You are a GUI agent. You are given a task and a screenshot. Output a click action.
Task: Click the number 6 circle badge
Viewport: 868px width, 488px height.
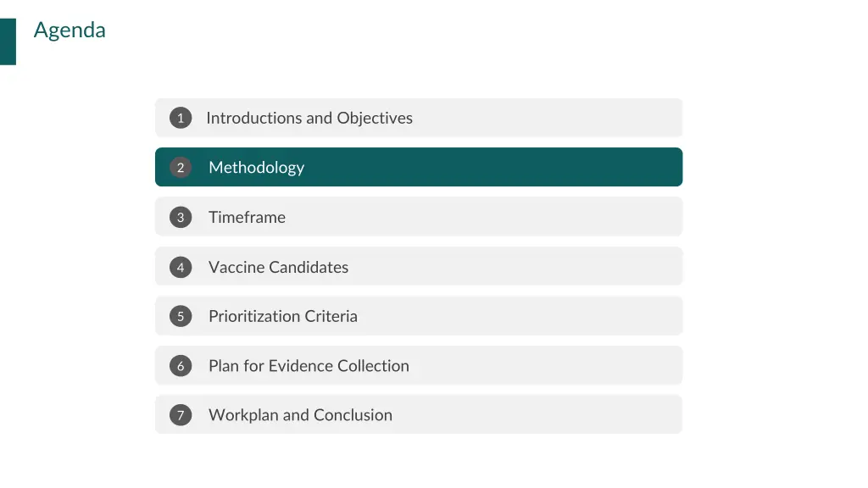181,366
